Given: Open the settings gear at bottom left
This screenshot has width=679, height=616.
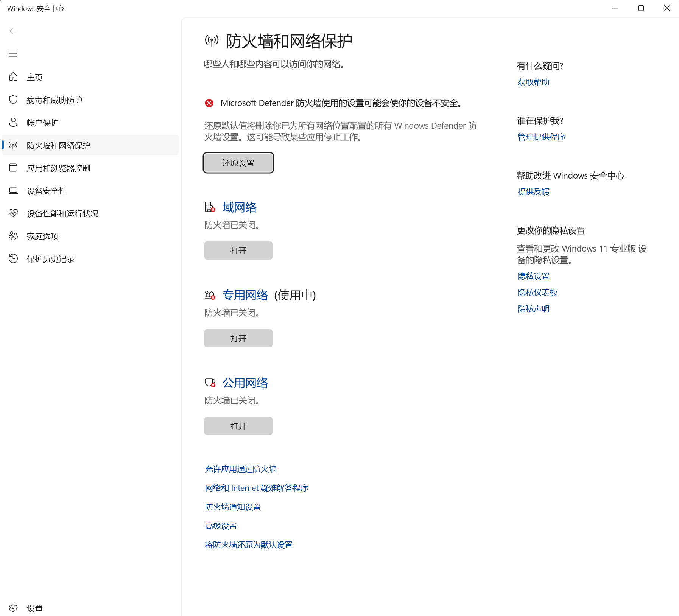Looking at the screenshot, I should pos(13,608).
